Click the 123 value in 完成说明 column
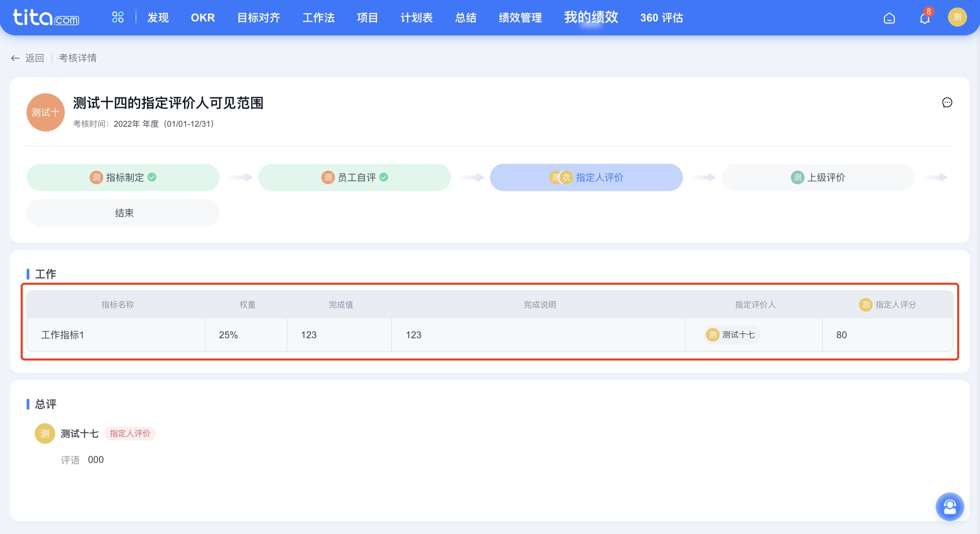The height and width of the screenshot is (534, 980). click(x=413, y=335)
